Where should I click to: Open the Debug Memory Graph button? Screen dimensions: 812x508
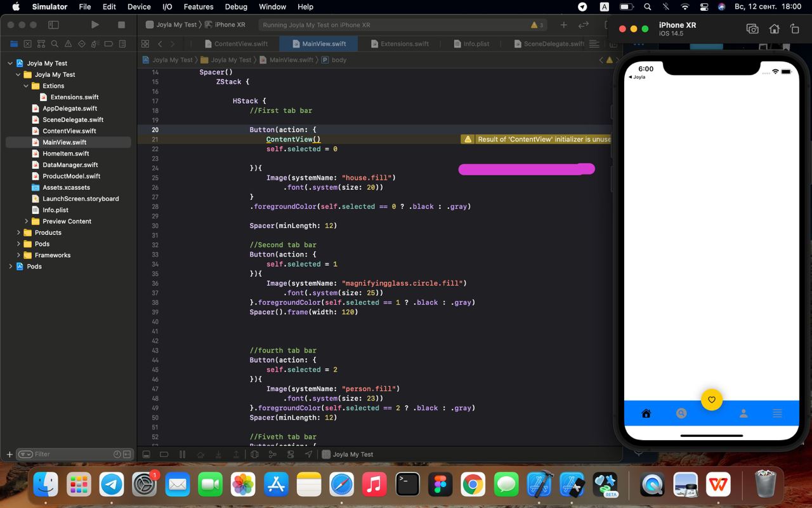[273, 454]
